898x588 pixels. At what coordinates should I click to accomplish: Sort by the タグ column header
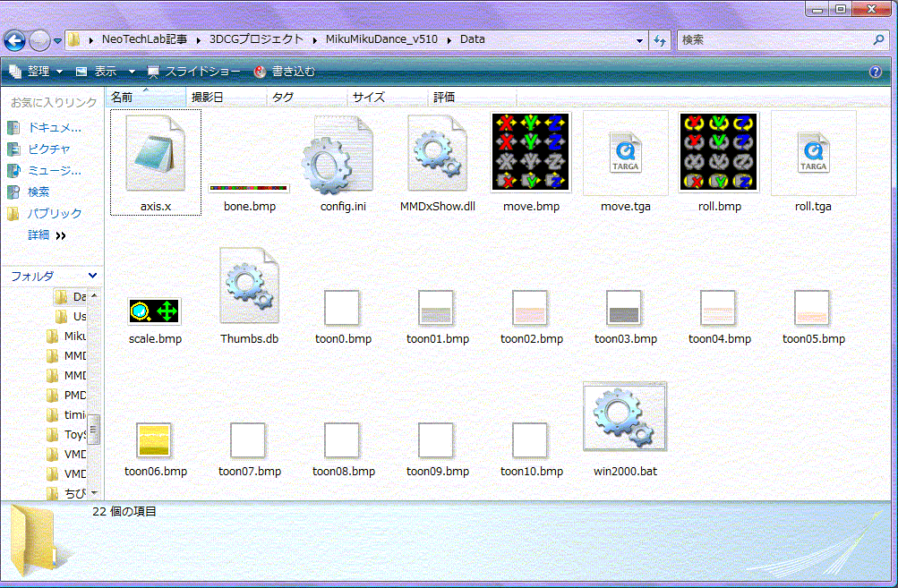coord(307,98)
